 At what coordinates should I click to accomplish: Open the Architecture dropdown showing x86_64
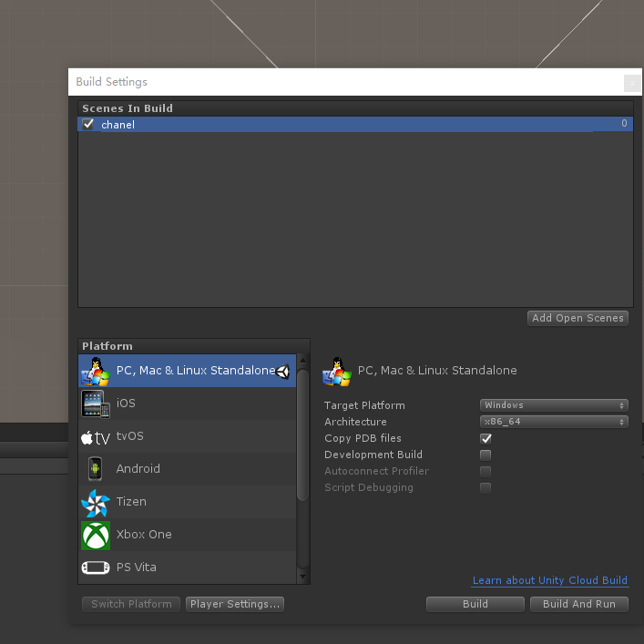pos(554,422)
